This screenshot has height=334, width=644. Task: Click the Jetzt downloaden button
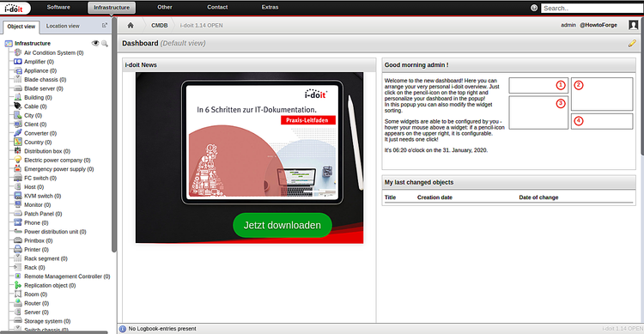coord(283,225)
